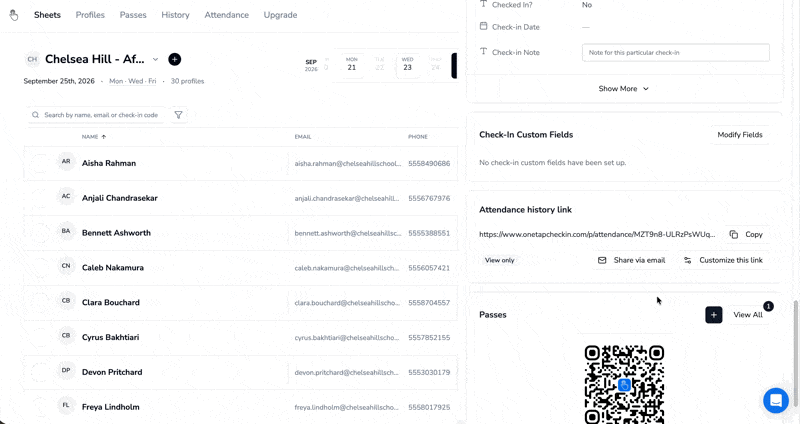Viewport: 800px width, 424px height.
Task: Click the BA avatar for Bennett Ashworth
Action: pyautogui.click(x=66, y=231)
